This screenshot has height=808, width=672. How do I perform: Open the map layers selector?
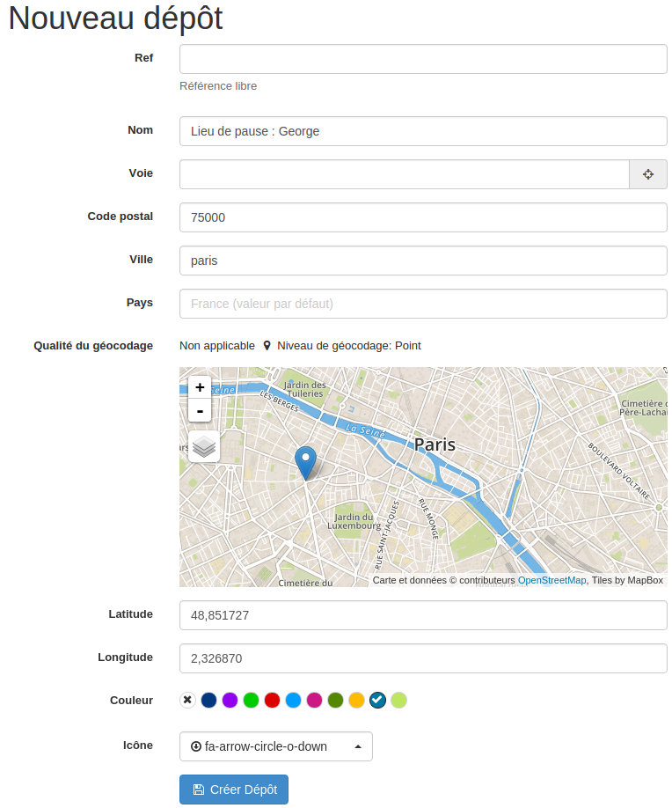(x=204, y=446)
